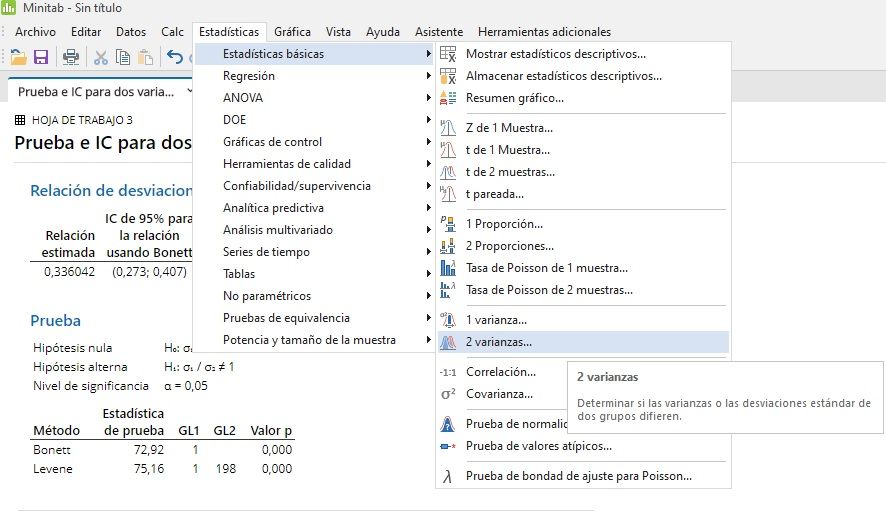Screen dimensions: 886x512
Task: Click the t de 2 muestras icon
Action: coord(448,172)
